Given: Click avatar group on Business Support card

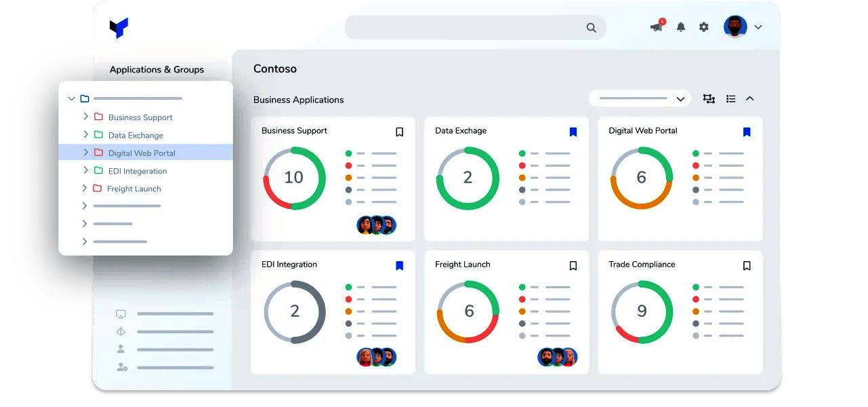Looking at the screenshot, I should 376,225.
